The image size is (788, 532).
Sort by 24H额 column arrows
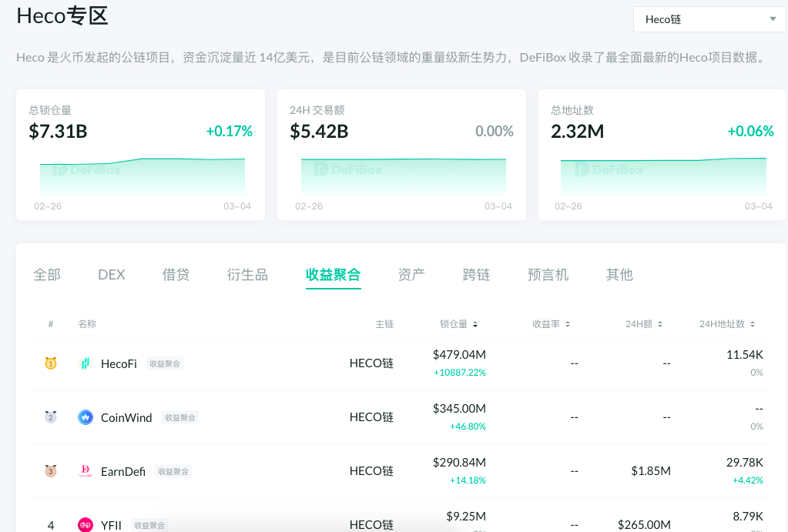click(x=660, y=324)
